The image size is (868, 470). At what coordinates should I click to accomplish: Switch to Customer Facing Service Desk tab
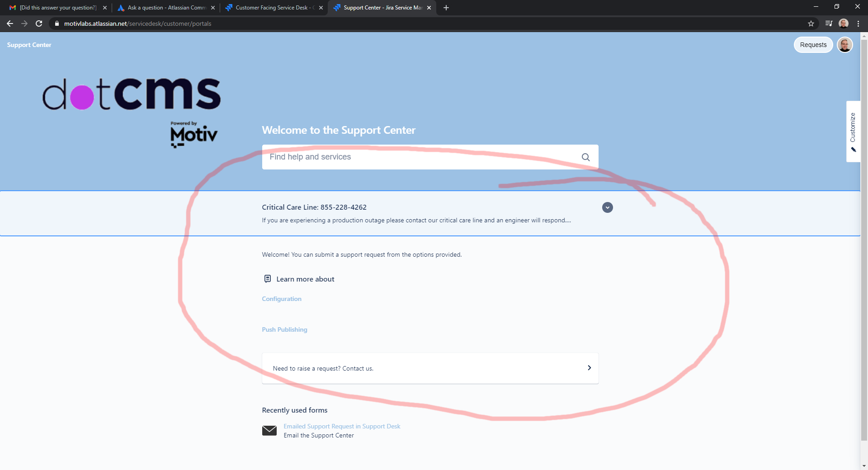274,8
